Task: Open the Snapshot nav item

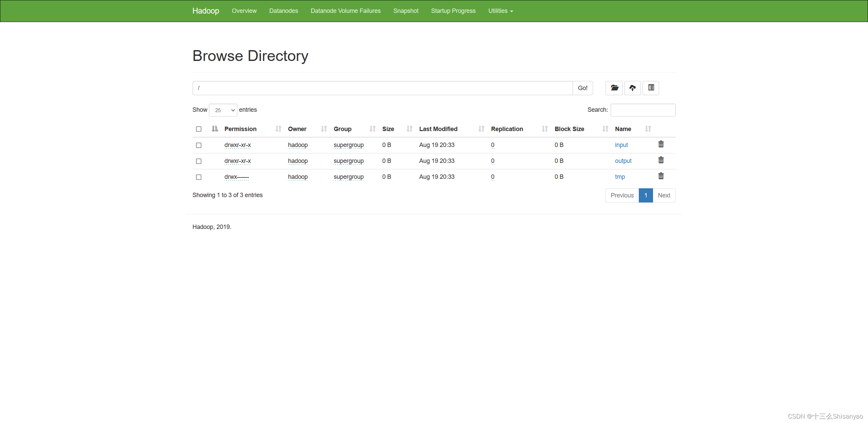Action: pyautogui.click(x=406, y=11)
